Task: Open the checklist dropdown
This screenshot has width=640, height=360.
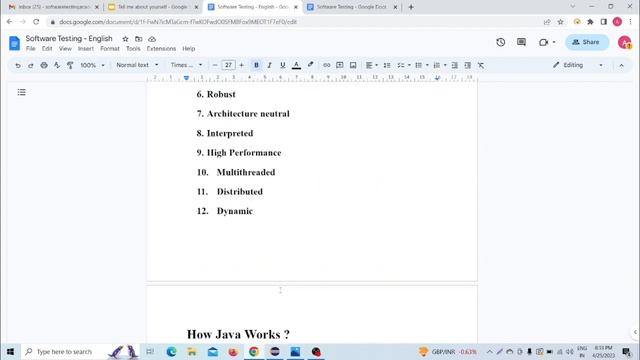Action: coord(404,65)
